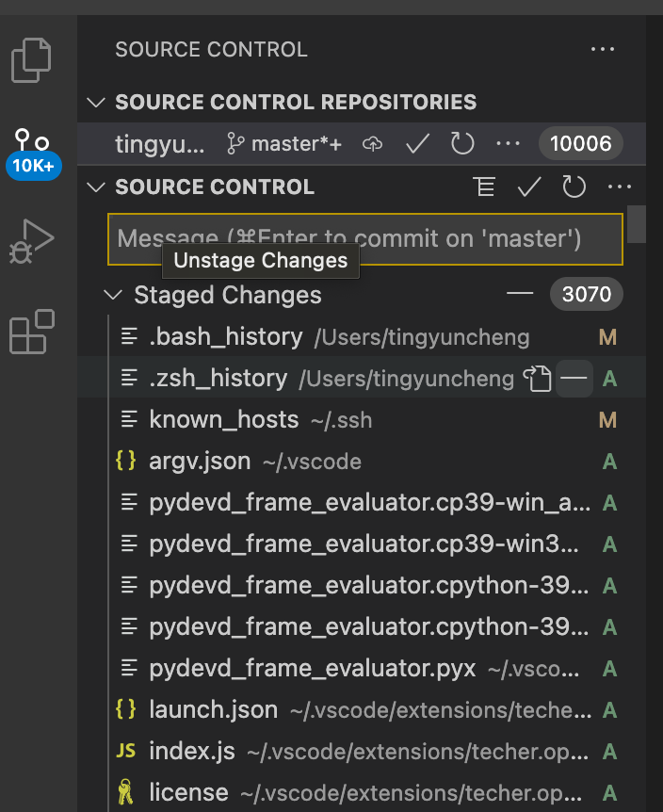Publish changes with cloud upload icon
The width and height of the screenshot is (663, 812).
(x=373, y=144)
